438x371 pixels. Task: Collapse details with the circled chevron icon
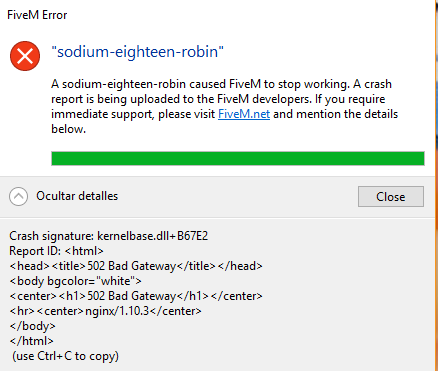19,196
